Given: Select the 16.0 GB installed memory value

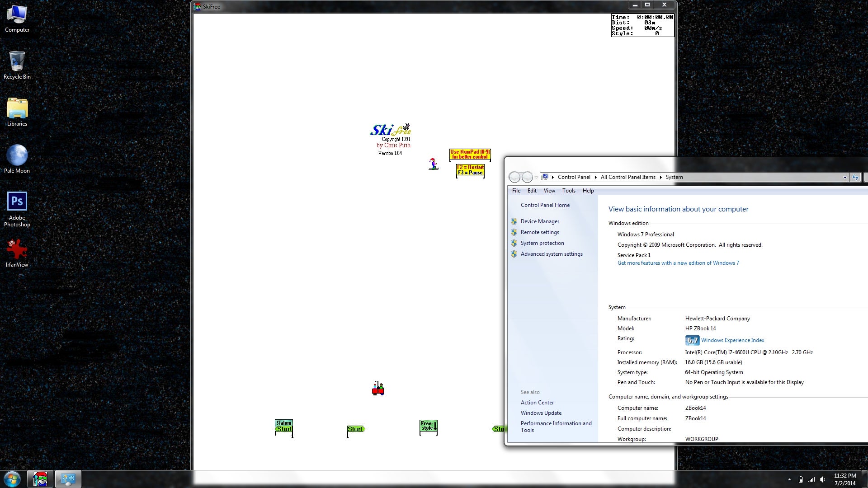Looking at the screenshot, I should click(x=713, y=362).
